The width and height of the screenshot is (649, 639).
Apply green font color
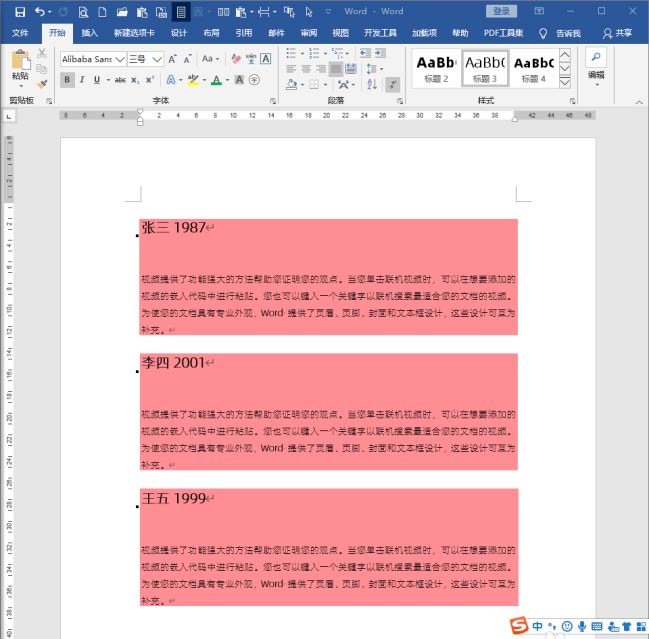(x=216, y=79)
